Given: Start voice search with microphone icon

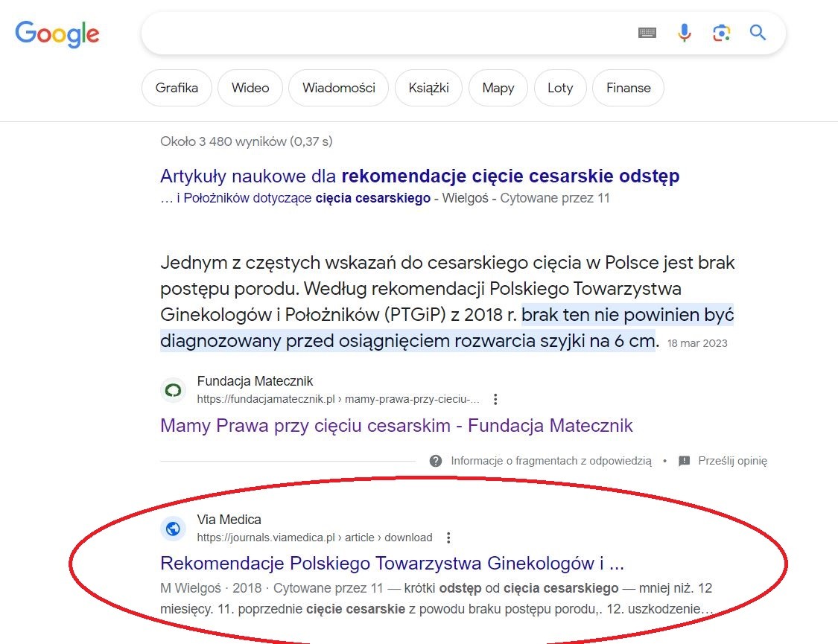Looking at the screenshot, I should click(x=684, y=33).
